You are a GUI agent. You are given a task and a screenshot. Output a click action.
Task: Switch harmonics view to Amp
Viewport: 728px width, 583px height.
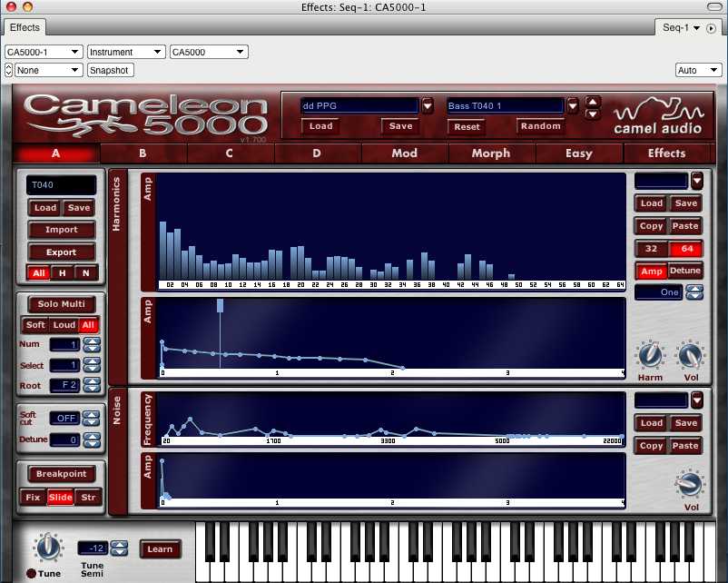pos(652,271)
